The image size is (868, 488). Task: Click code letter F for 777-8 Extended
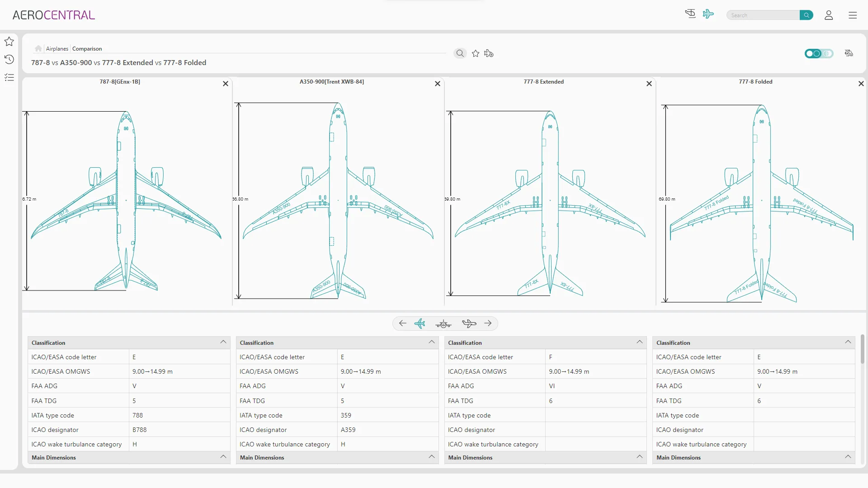551,357
